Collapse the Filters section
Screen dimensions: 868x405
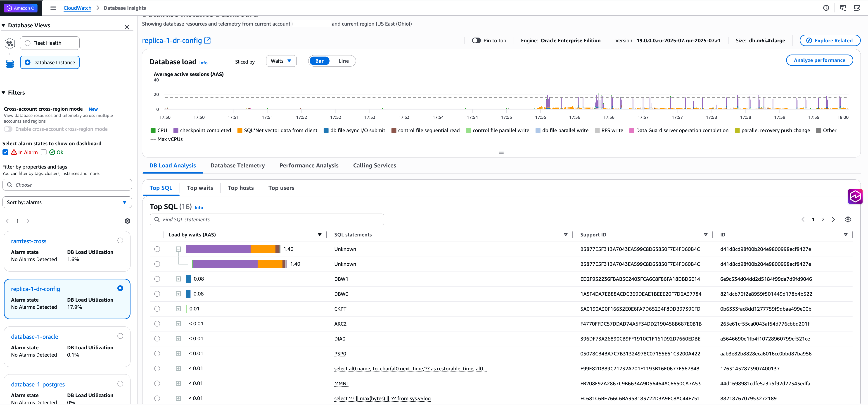point(3,92)
